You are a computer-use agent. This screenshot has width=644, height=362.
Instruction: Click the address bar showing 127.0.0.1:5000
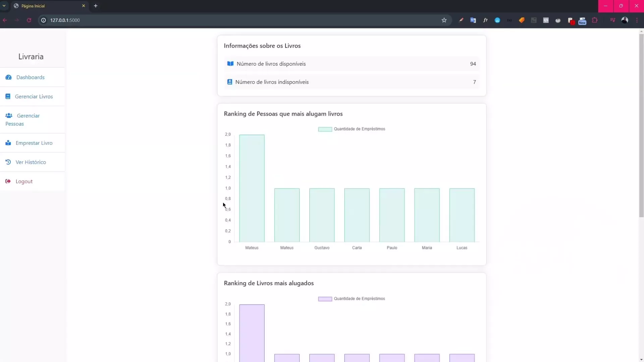[235, 20]
